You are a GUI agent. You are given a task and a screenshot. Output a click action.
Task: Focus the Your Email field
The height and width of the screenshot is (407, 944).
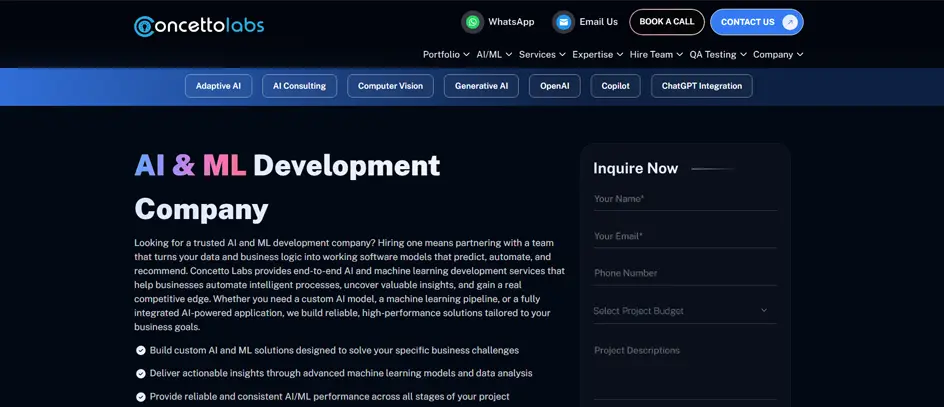pyautogui.click(x=685, y=236)
